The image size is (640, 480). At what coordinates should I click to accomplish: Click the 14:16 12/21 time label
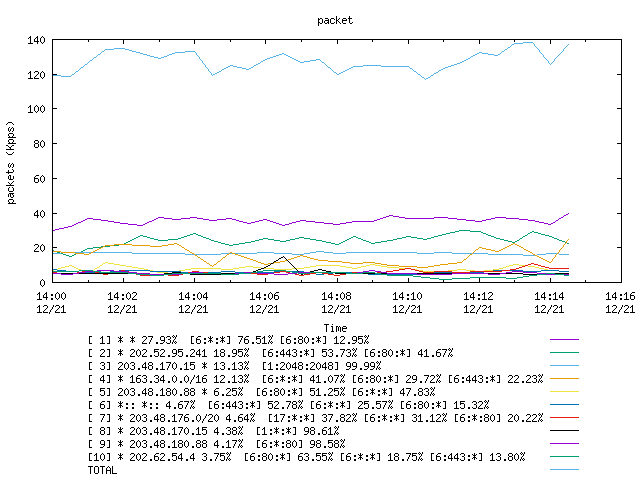(620, 302)
